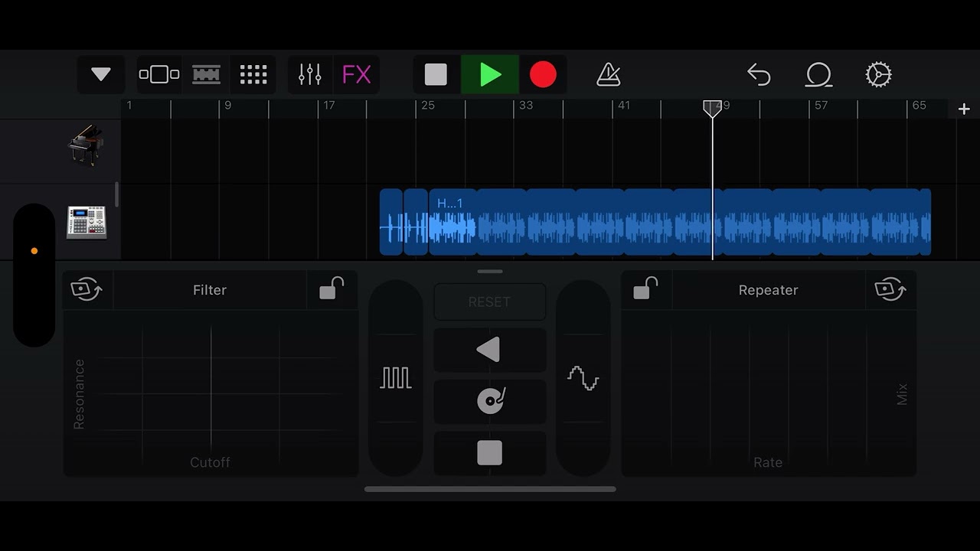Open the Repeater effect selector
Viewport: 980px width, 551px height.
[768, 290]
